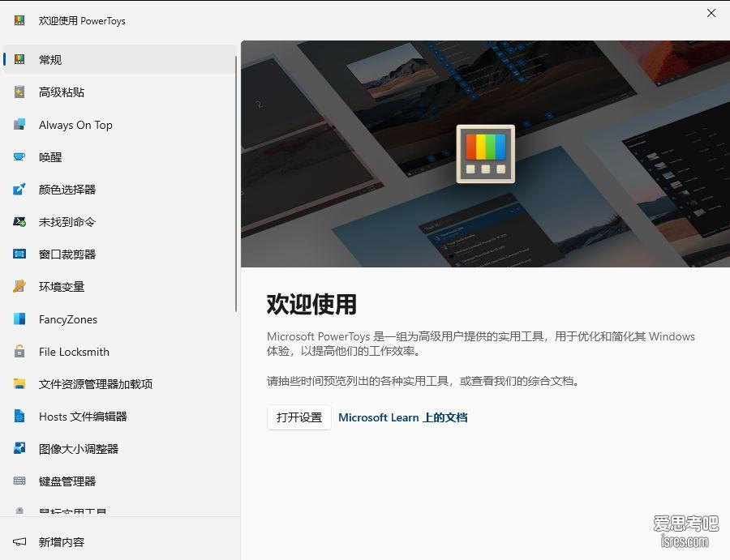Image resolution: width=730 pixels, height=560 pixels.
Task: Choose 窗口裁剪器 from sidebar
Action: click(x=119, y=254)
